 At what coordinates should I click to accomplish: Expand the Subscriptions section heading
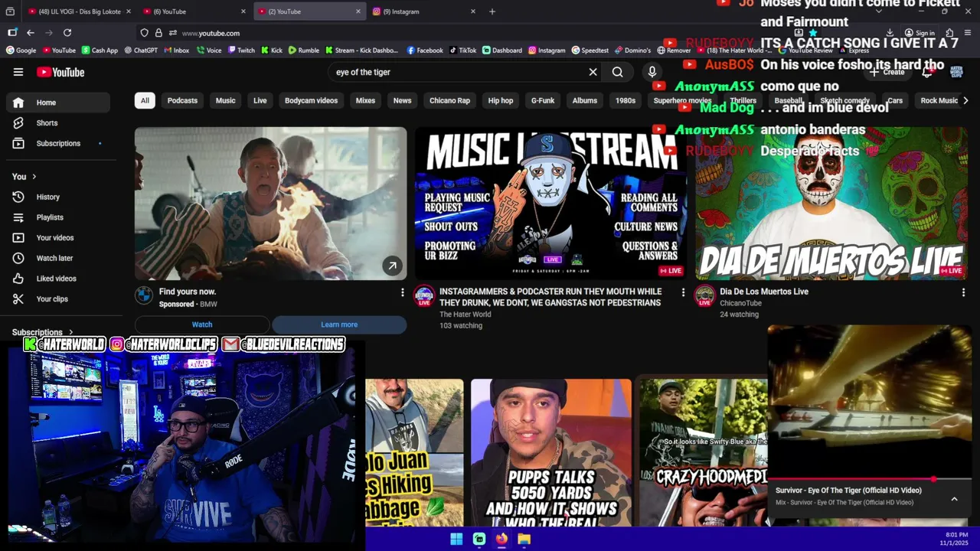pyautogui.click(x=42, y=332)
